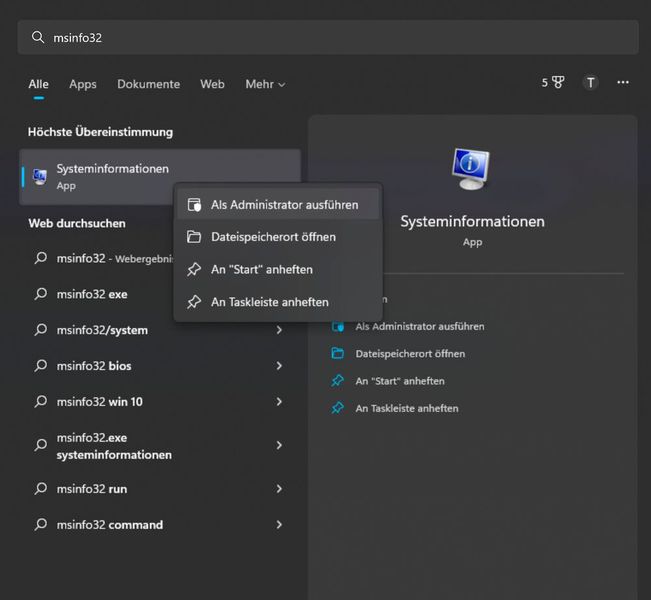
Task: Click folder icon in context menu
Action: click(x=194, y=237)
